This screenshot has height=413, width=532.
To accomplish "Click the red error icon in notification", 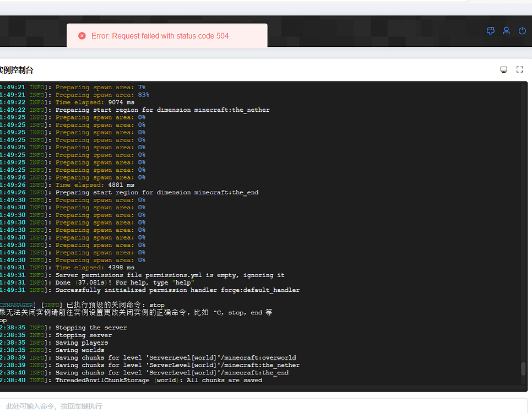I will [82, 36].
